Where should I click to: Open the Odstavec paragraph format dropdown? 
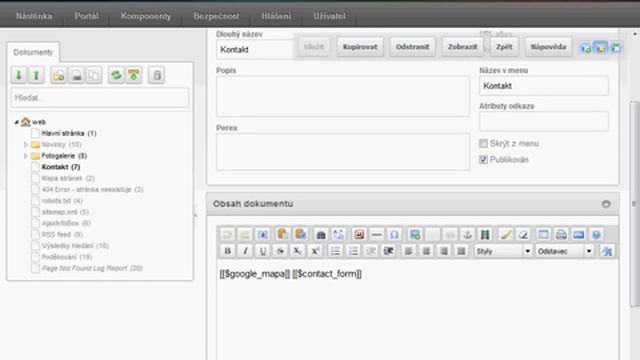click(x=565, y=251)
